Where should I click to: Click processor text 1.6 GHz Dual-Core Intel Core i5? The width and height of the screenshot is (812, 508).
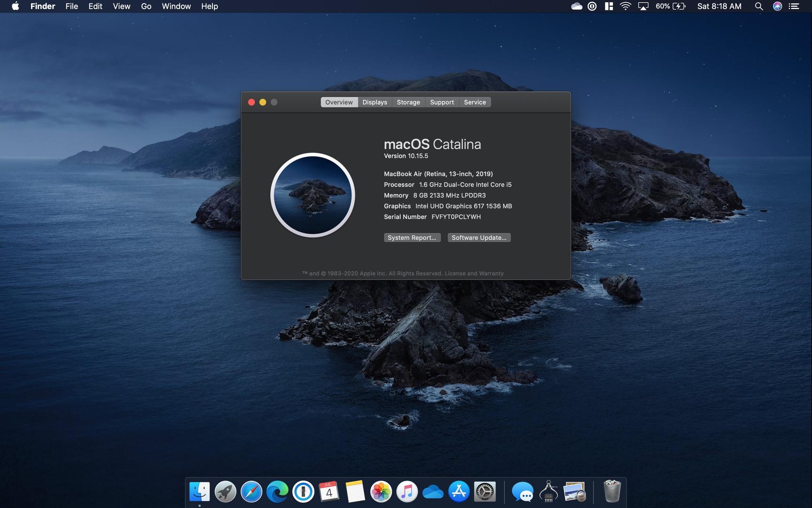coord(465,185)
